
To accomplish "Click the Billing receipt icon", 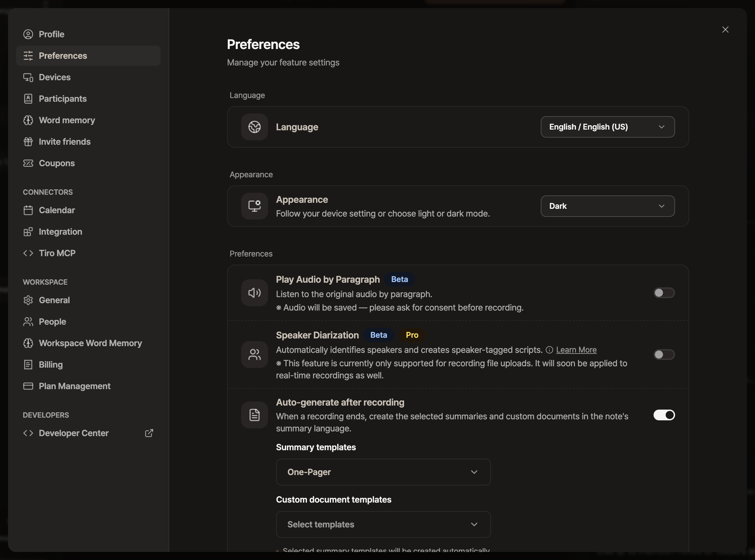I will click(28, 365).
